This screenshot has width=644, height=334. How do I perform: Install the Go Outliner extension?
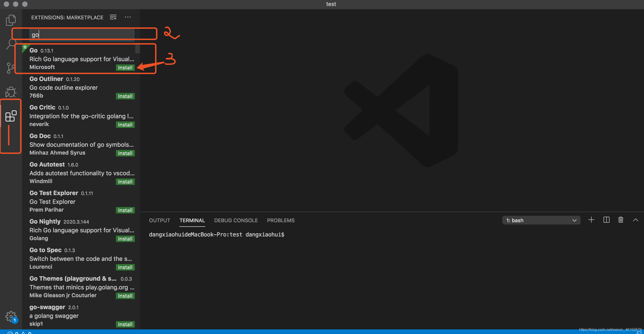pos(125,96)
